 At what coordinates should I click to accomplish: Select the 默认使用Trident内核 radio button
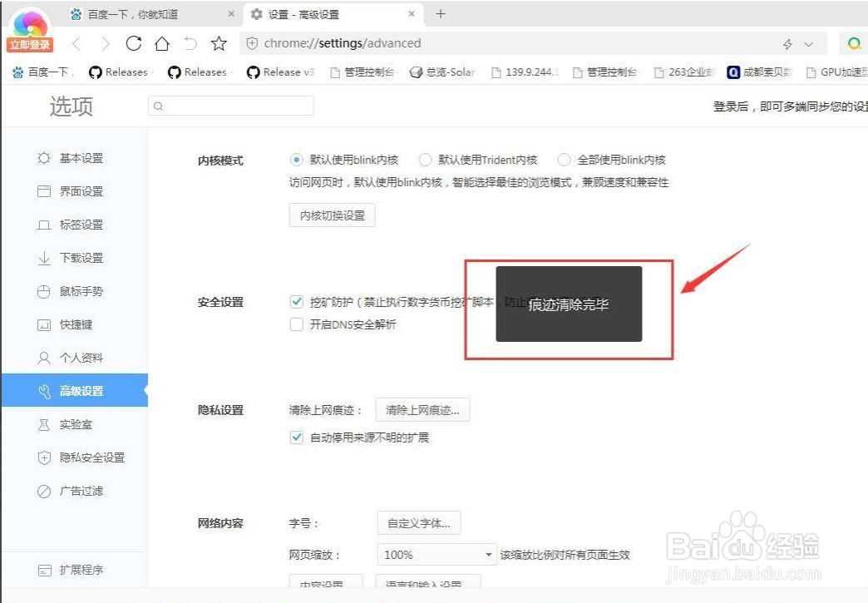tap(425, 160)
